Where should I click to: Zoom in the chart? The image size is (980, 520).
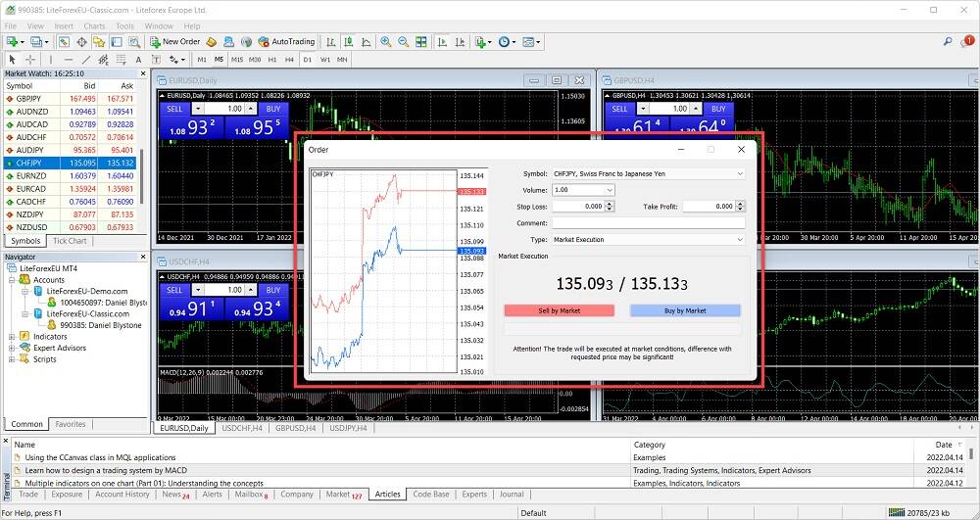[x=386, y=42]
